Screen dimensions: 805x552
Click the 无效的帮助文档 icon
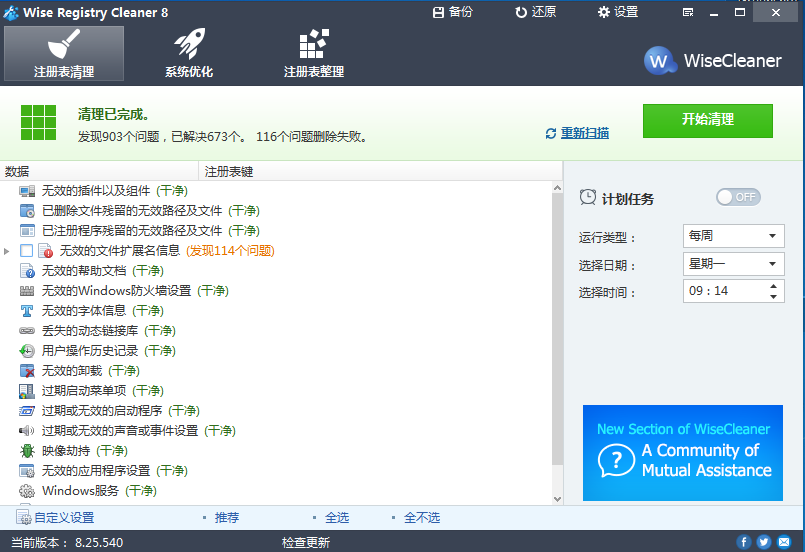coord(27,271)
